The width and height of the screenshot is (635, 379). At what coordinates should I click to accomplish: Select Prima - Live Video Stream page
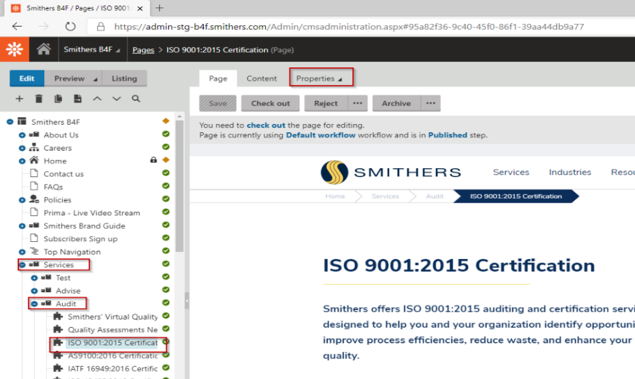click(x=92, y=213)
